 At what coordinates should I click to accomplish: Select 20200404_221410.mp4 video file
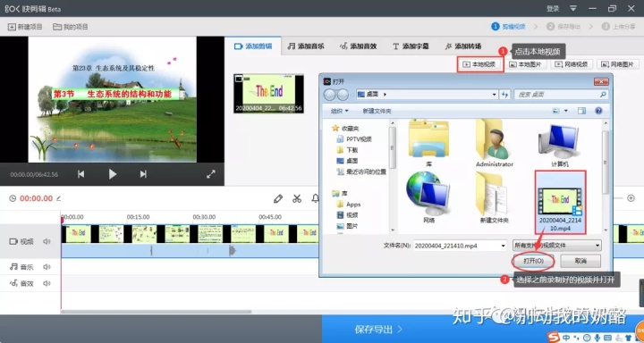pyautogui.click(x=560, y=203)
